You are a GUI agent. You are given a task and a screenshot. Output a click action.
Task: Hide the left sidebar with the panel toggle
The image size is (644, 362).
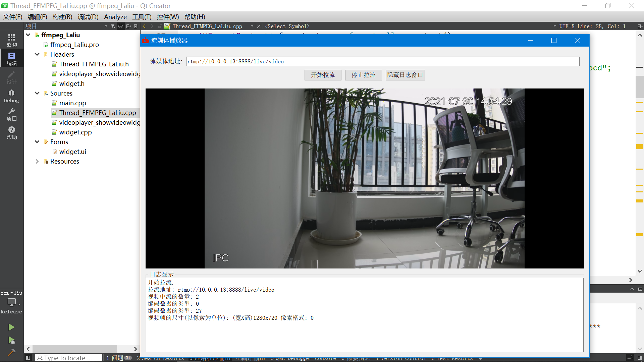click(28, 358)
